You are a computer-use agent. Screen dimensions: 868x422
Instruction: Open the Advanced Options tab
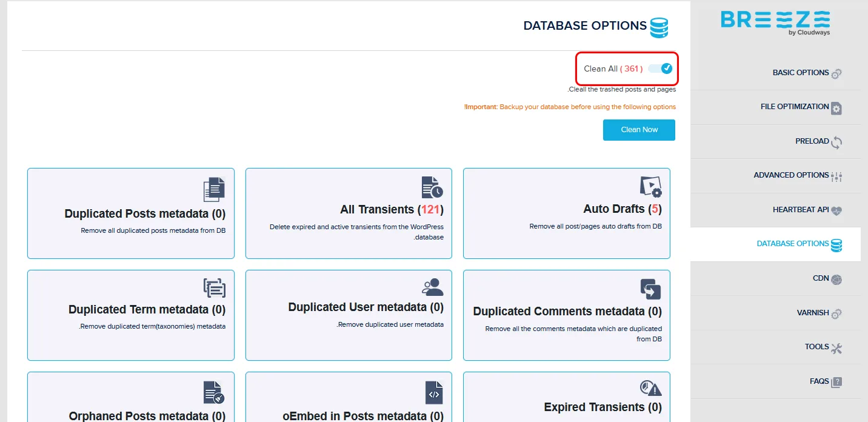click(776, 176)
